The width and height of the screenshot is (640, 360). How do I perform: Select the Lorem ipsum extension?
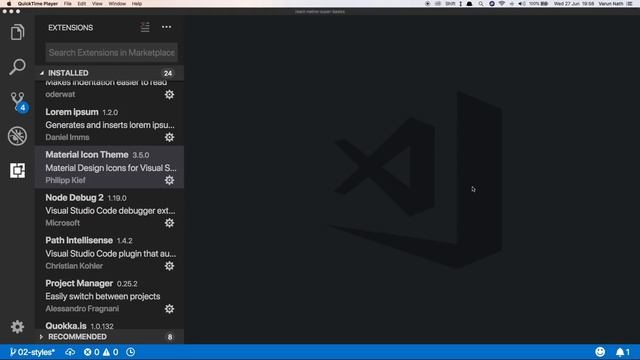tap(109, 124)
